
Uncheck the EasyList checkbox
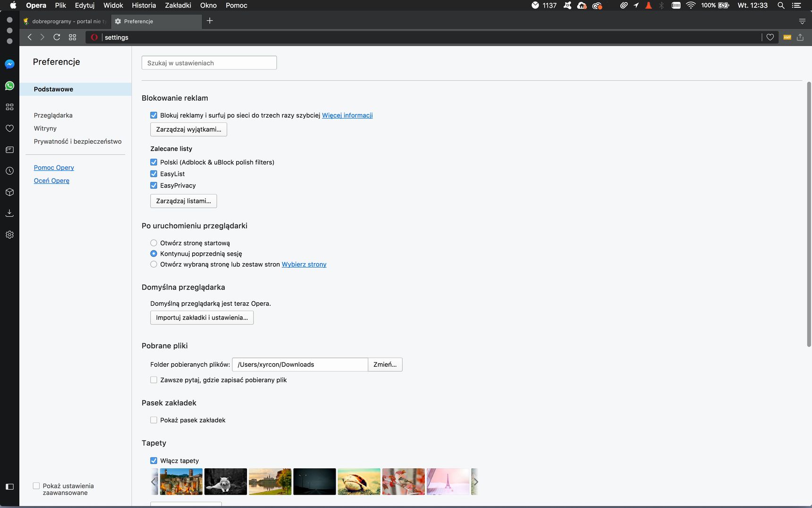[x=153, y=174]
